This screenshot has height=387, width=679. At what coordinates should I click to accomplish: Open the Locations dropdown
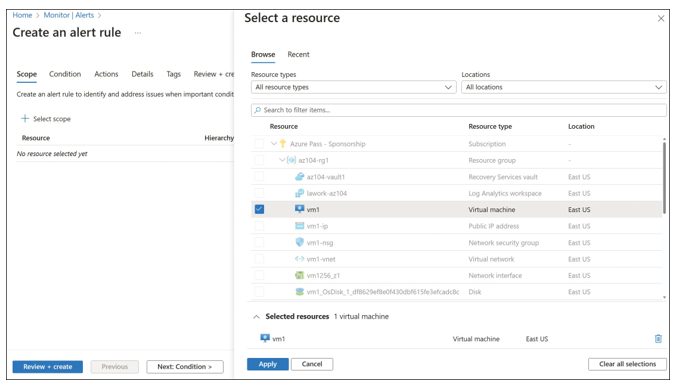[563, 87]
